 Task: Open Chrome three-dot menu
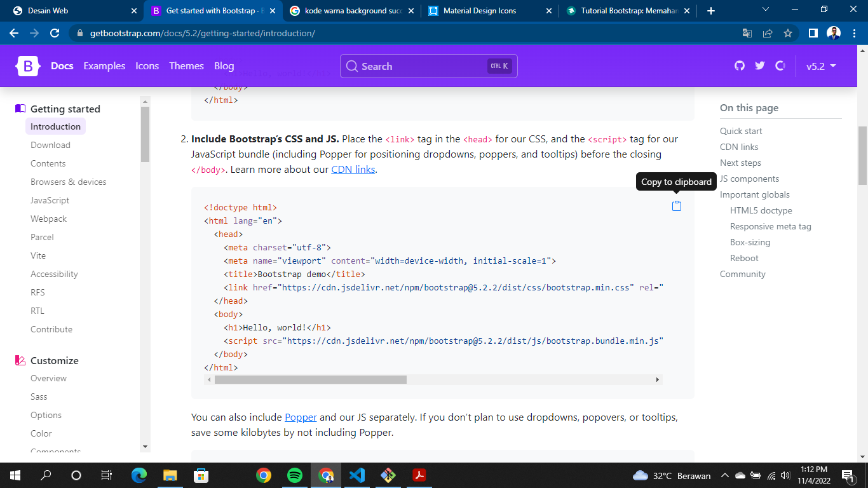[854, 33]
